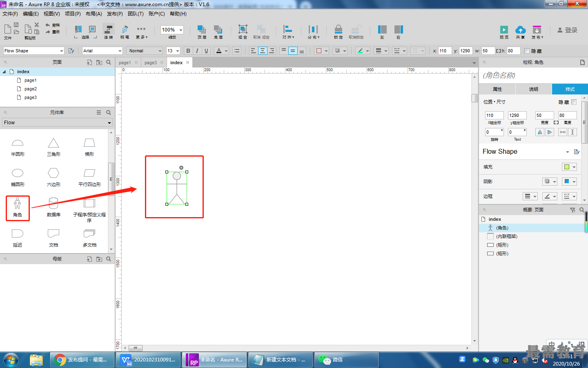Open the 团队(T) menu
Image resolution: width=588 pixels, height=368 pixels.
136,14
